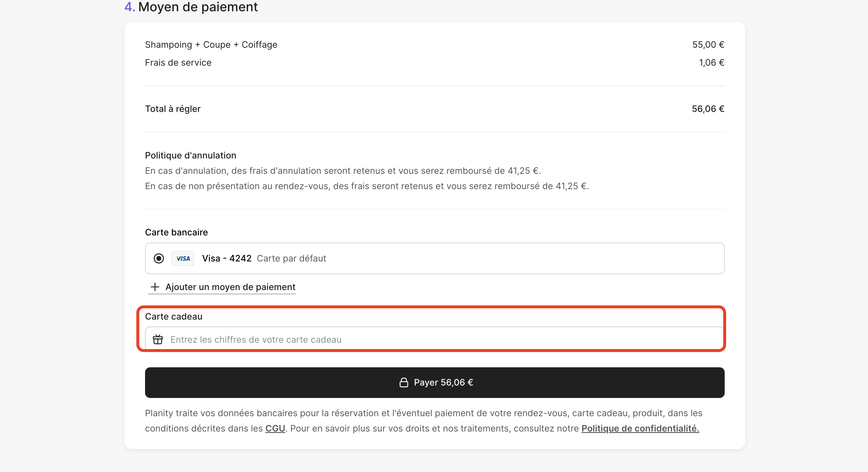Open the CGU link
The height and width of the screenshot is (472, 868).
[x=275, y=428]
